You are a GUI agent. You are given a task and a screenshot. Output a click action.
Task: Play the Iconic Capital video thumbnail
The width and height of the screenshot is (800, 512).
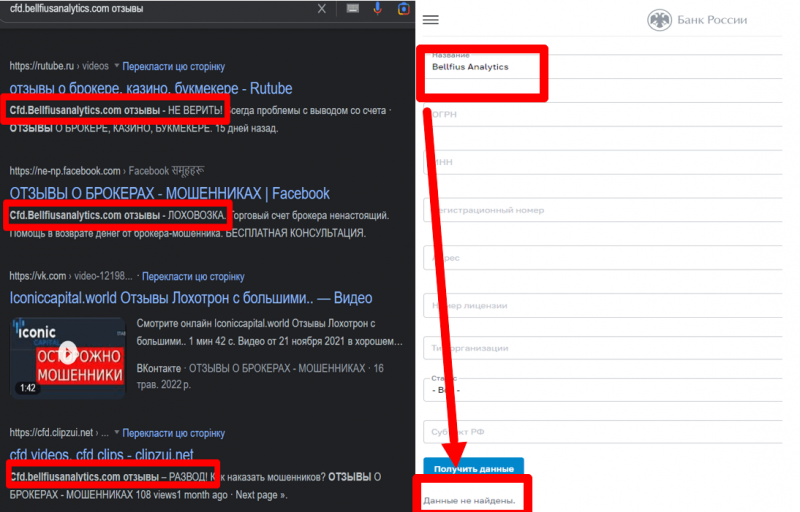pos(68,357)
